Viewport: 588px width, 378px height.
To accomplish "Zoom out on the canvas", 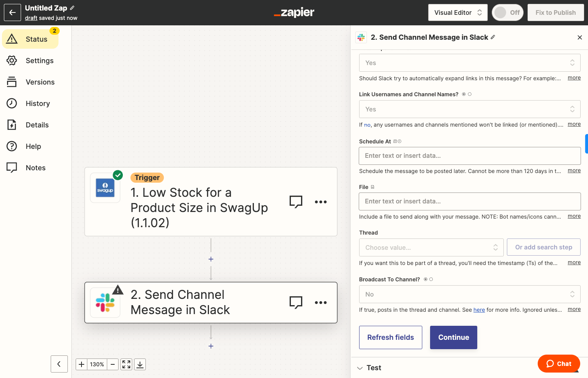I will [113, 364].
